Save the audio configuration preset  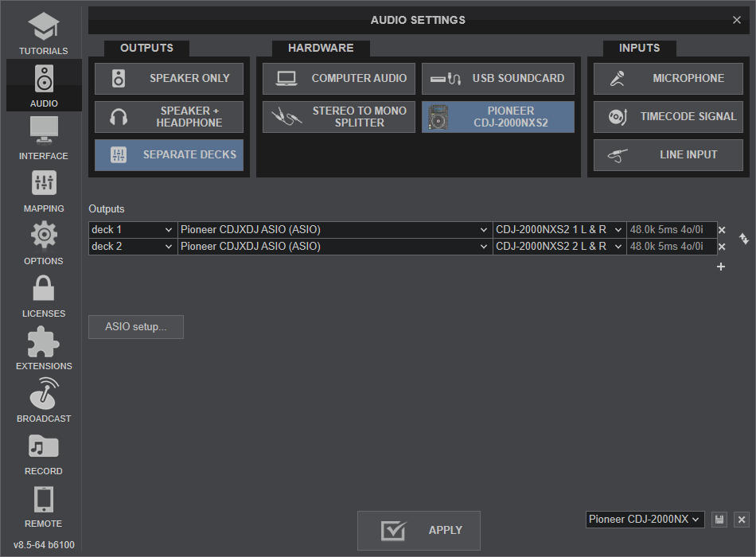tap(719, 520)
